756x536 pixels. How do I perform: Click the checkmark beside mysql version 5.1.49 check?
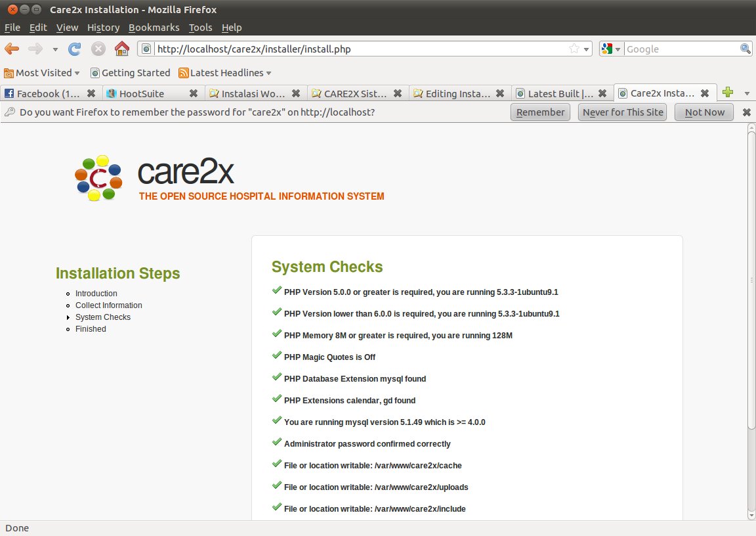[x=277, y=420]
